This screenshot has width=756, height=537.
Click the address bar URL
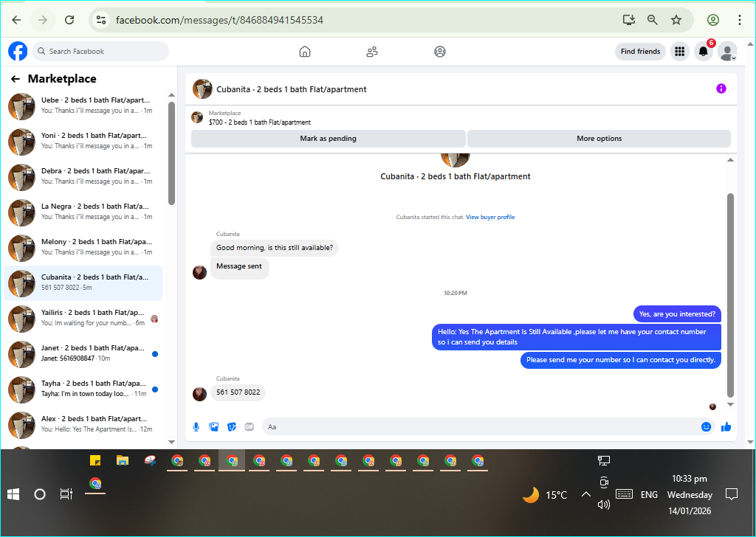coord(219,20)
